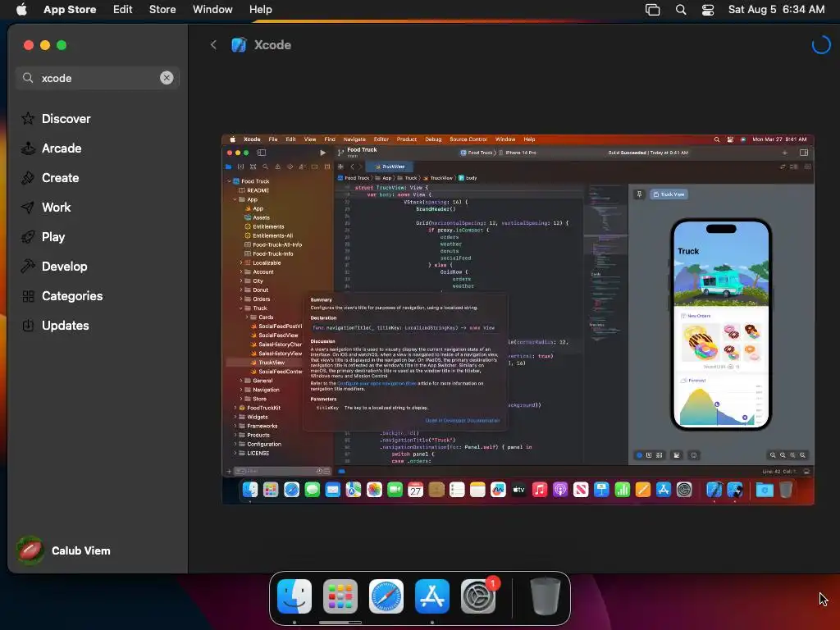Click the App Store Dock icon
840x630 pixels.
click(432, 596)
